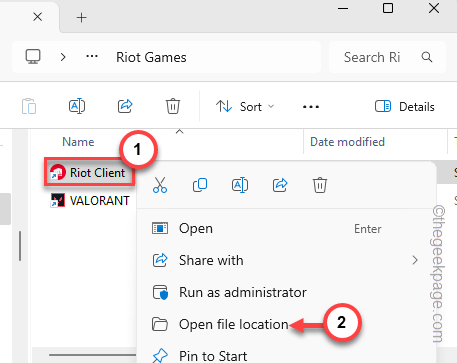
Task: Select the VALORANT shortcut file
Action: [x=90, y=201]
